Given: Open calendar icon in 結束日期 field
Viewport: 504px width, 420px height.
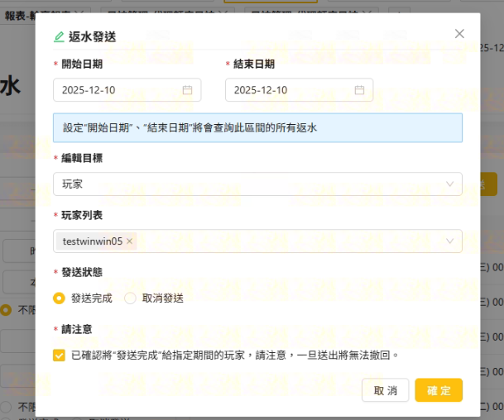Looking at the screenshot, I should [x=359, y=90].
